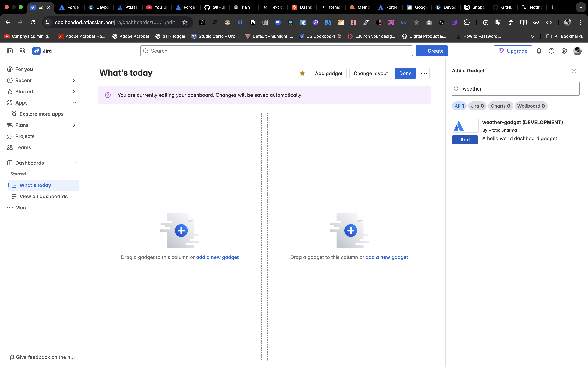
Task: Open the dashboard more-actions ellipsis button
Action: (424, 73)
